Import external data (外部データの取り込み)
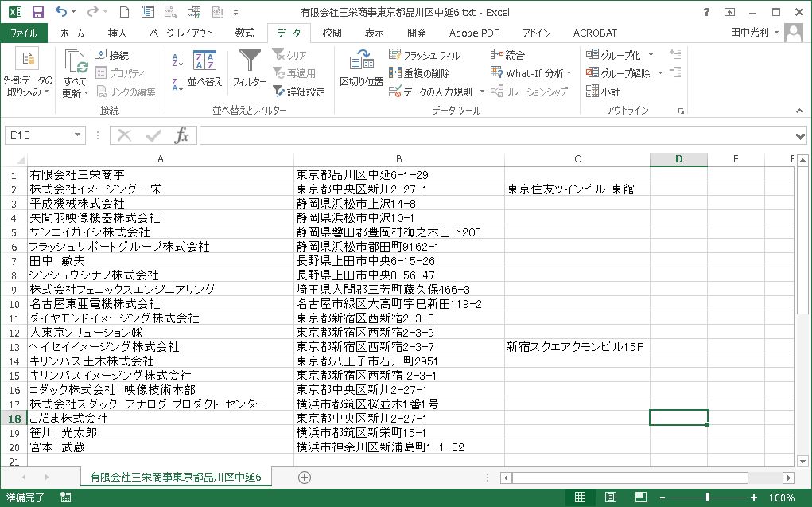 pos(28,72)
